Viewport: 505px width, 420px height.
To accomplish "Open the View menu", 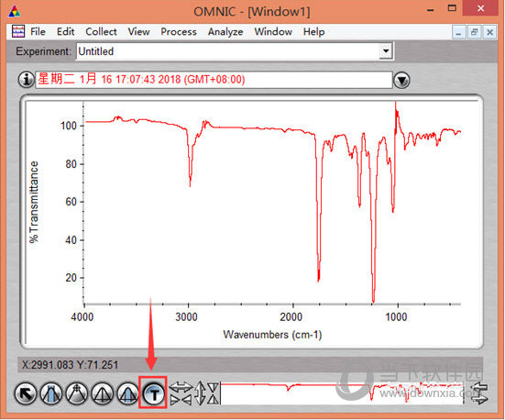I will (x=138, y=31).
